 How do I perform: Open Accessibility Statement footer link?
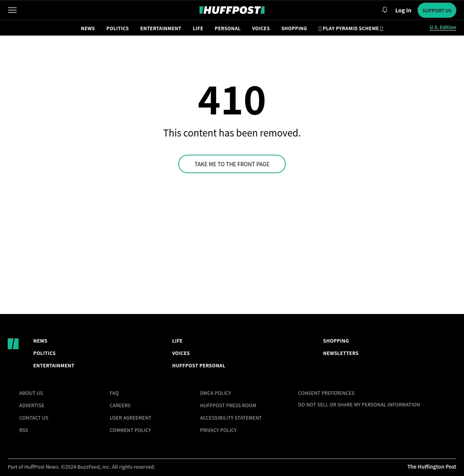[x=231, y=418]
